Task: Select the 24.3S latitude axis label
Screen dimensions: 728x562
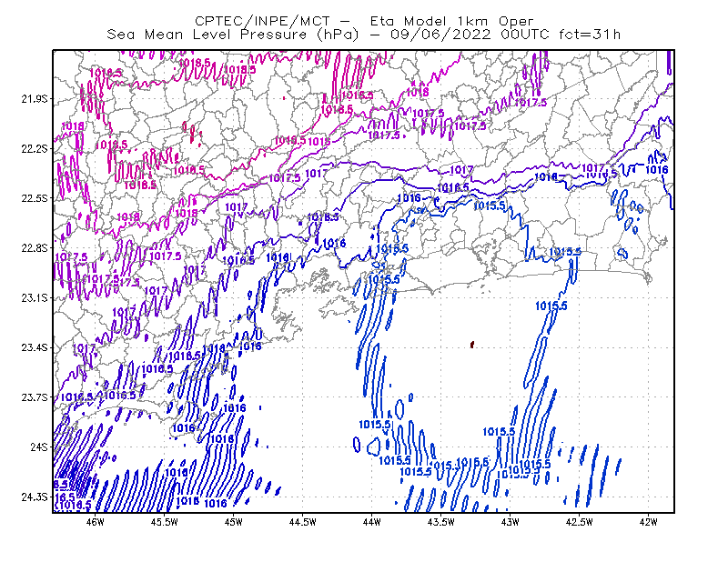Action: pos(35,497)
